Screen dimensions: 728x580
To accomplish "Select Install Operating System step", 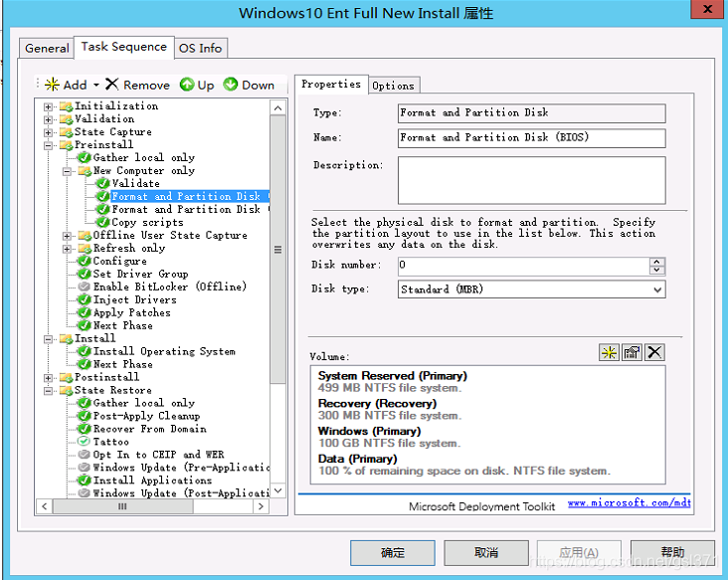I will [x=164, y=351].
